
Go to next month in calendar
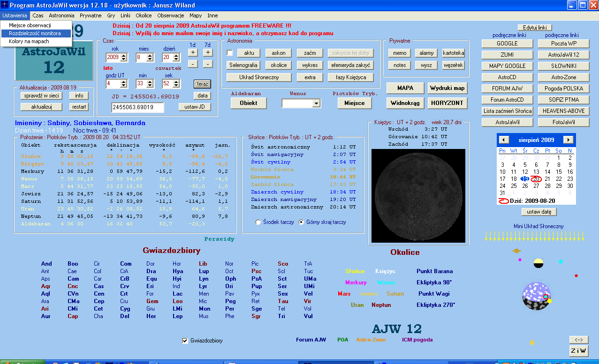[x=568, y=140]
